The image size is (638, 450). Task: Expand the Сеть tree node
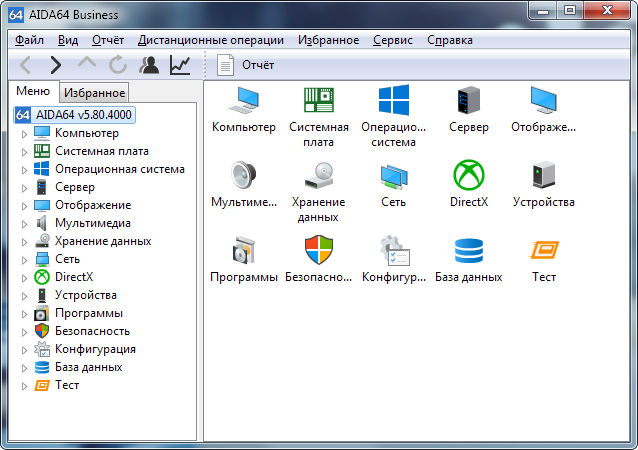pos(25,260)
